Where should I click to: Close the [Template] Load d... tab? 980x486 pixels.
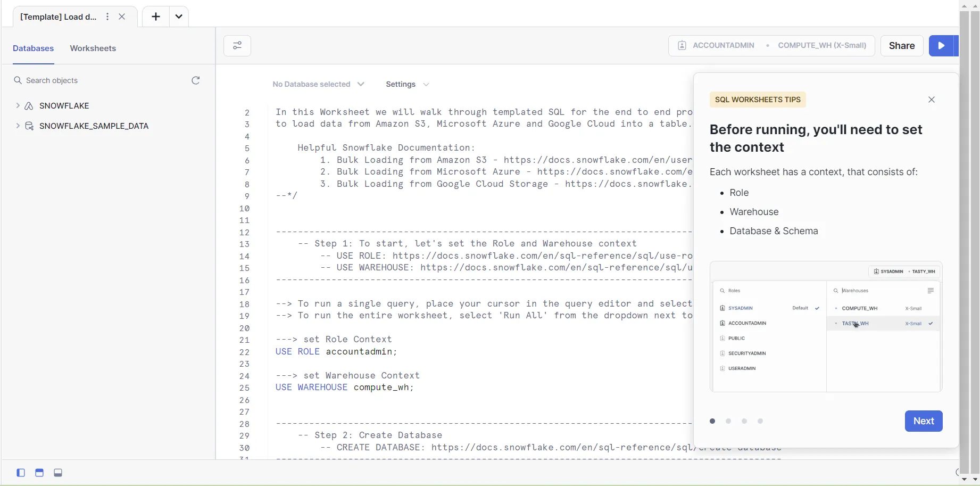[122, 17]
